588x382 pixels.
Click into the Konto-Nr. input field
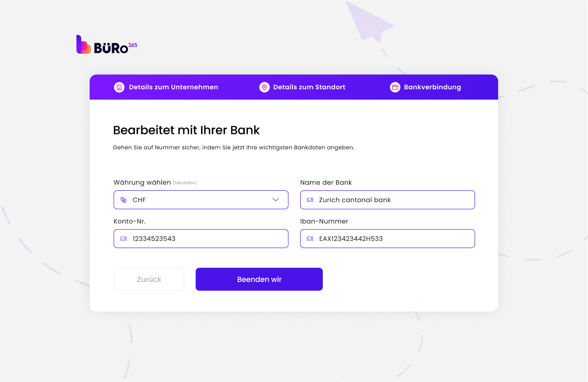coord(207,239)
